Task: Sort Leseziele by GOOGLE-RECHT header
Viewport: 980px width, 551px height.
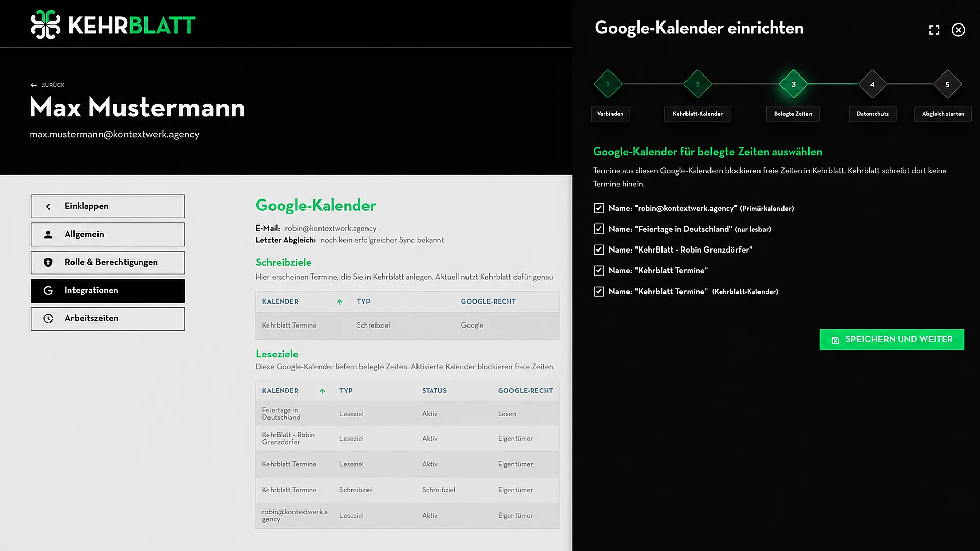Action: click(x=525, y=391)
